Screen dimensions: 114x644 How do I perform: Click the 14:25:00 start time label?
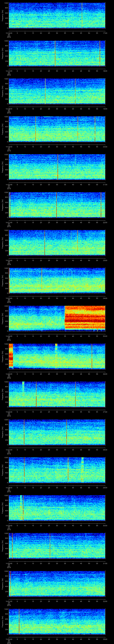click(9, 374)
